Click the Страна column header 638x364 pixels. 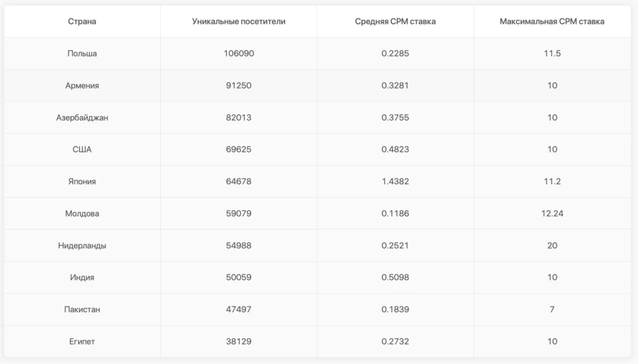82,22
